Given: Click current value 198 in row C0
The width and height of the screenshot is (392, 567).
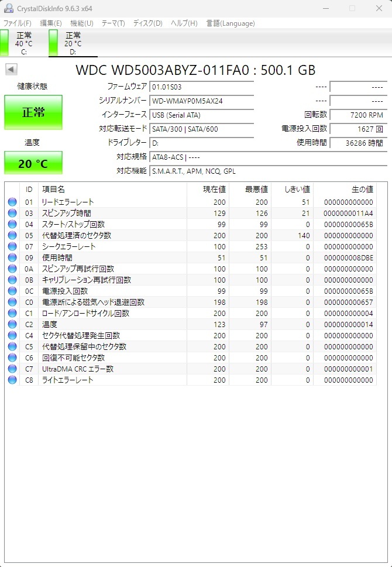Looking at the screenshot, I should [219, 303].
